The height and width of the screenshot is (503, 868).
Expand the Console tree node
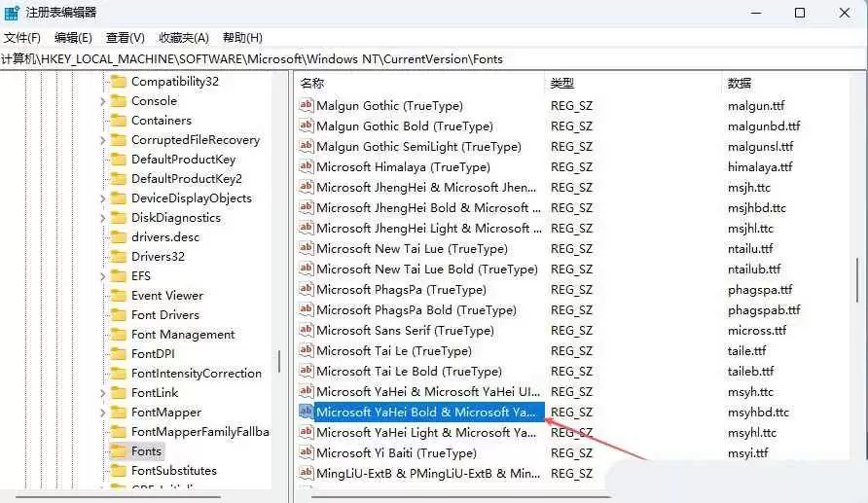point(102,101)
